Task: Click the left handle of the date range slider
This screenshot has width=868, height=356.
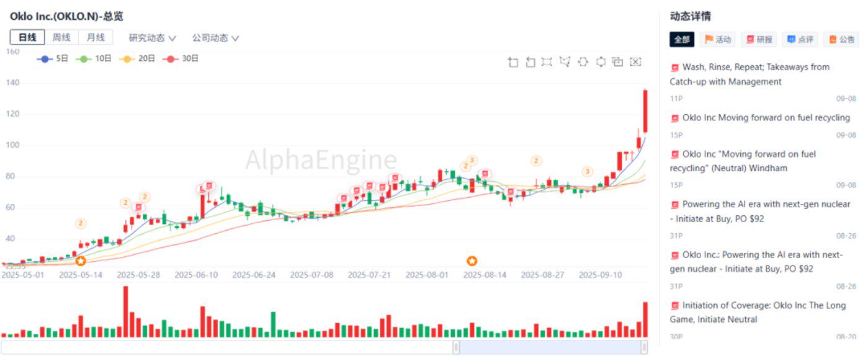Action: pos(456,347)
